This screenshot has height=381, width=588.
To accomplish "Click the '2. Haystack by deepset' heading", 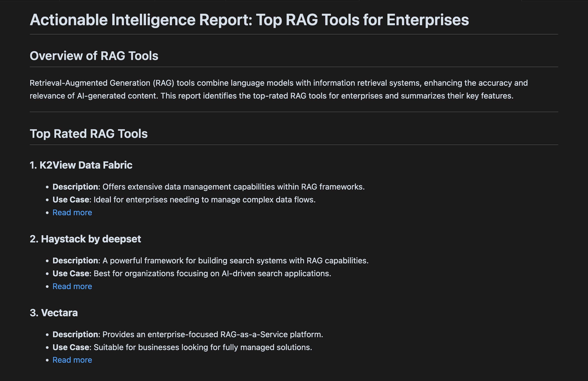I will [85, 239].
